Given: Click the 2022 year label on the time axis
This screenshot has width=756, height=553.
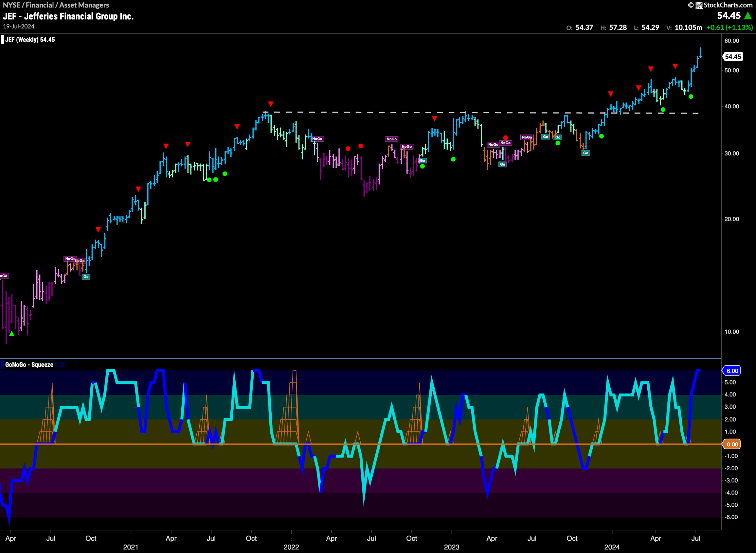Looking at the screenshot, I should [x=291, y=547].
